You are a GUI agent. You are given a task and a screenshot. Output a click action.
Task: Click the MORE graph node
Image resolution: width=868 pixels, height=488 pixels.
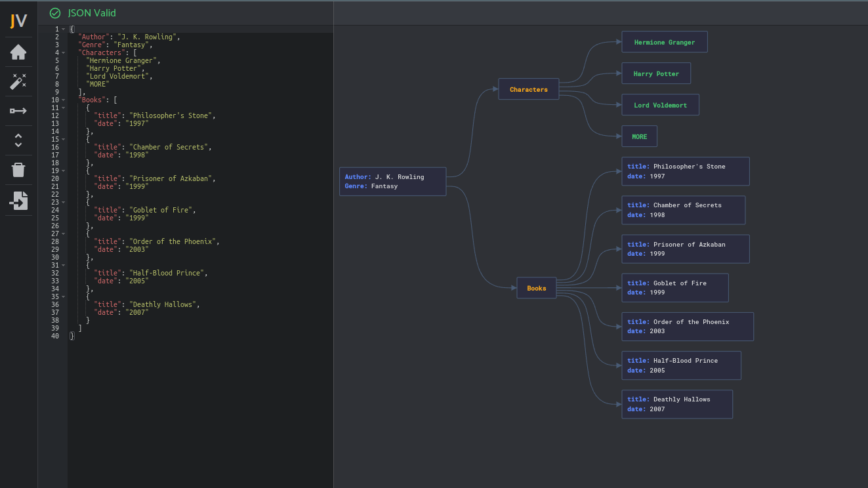click(640, 136)
